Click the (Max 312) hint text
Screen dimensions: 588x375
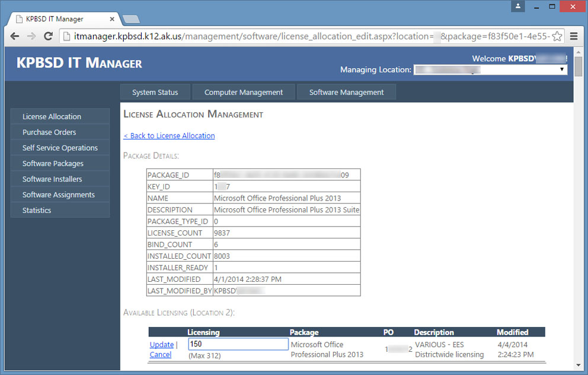[x=204, y=355]
